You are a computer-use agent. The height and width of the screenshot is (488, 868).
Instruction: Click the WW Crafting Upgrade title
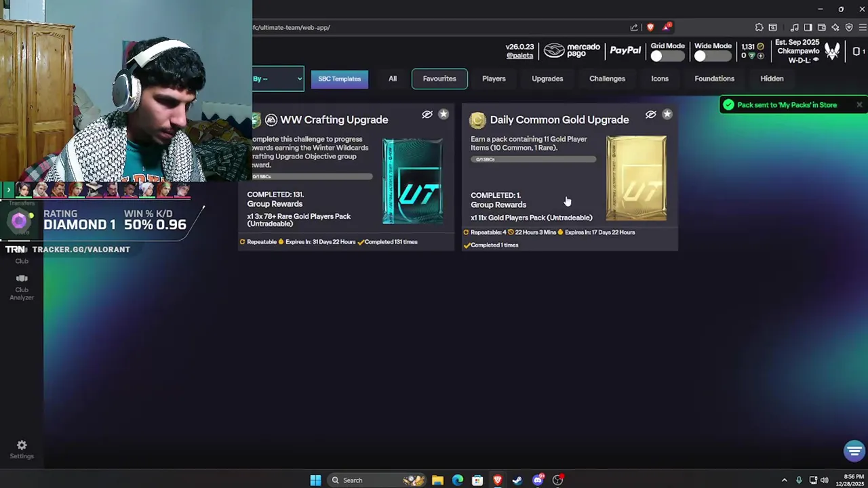pyautogui.click(x=334, y=120)
